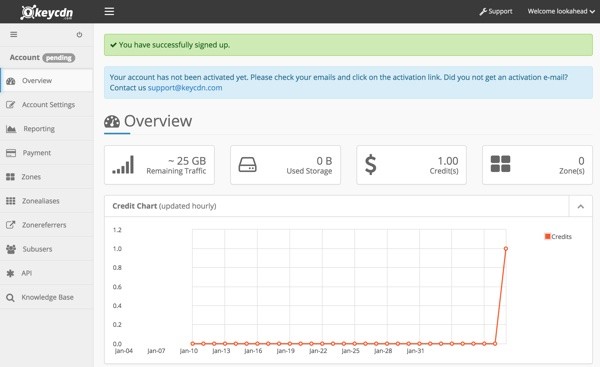
Task: Click the 'You have successfully signed up' message
Action: [174, 45]
